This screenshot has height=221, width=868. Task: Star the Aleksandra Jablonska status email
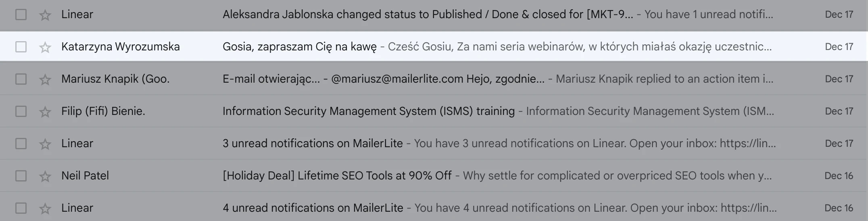coord(45,15)
